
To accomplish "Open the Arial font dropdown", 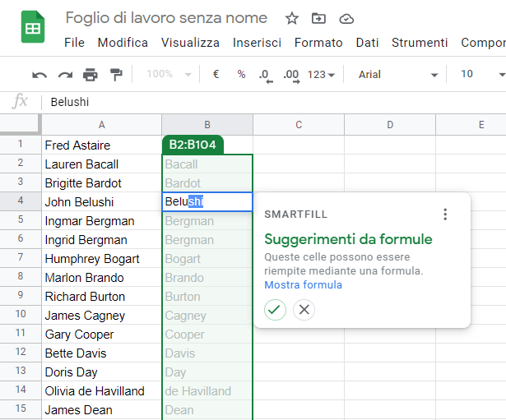I will [398, 75].
